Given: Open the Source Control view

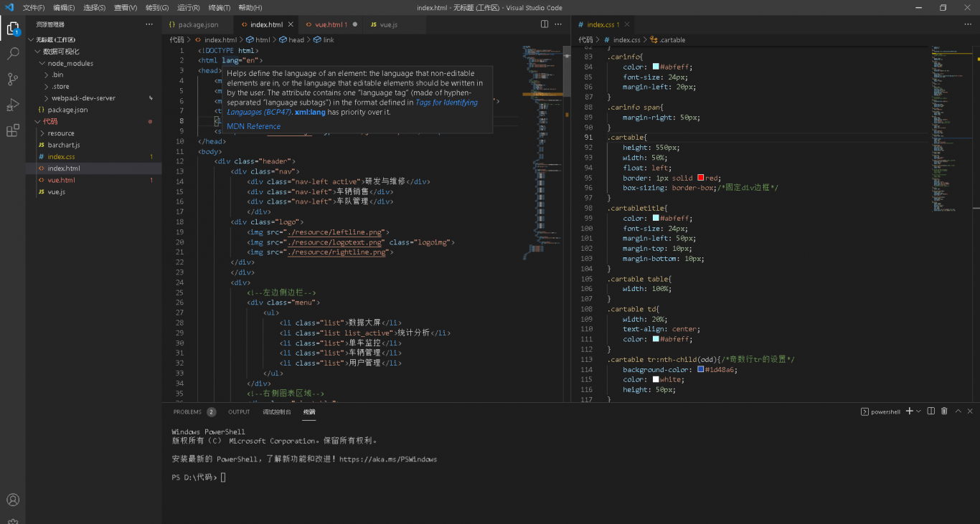Looking at the screenshot, I should [13, 79].
